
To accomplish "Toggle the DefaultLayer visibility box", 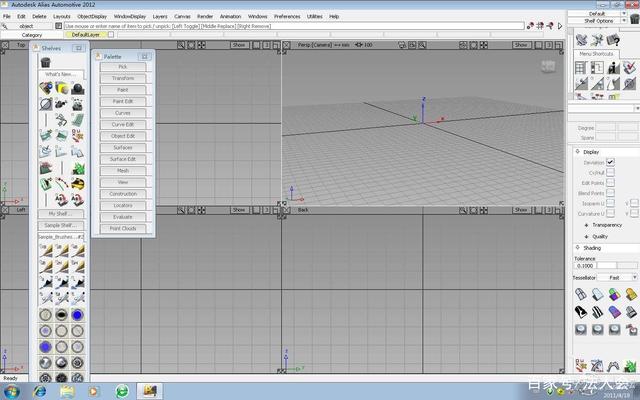I will (111, 35).
